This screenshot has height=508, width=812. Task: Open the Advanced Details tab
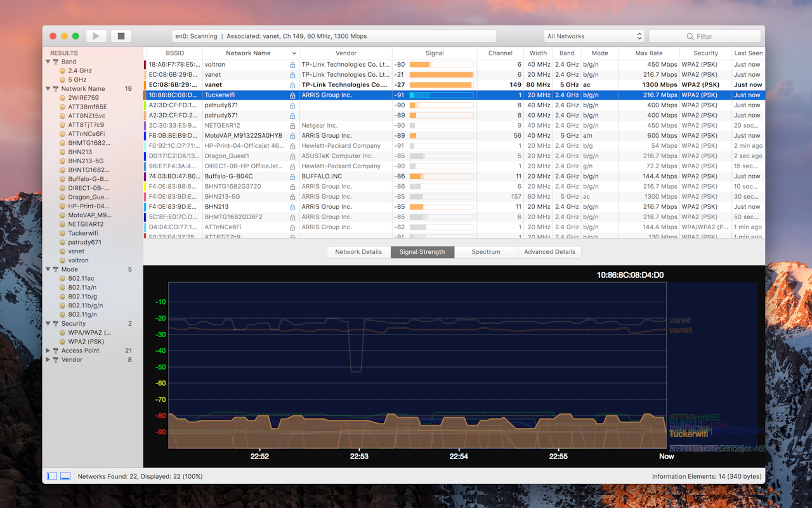[x=549, y=252]
